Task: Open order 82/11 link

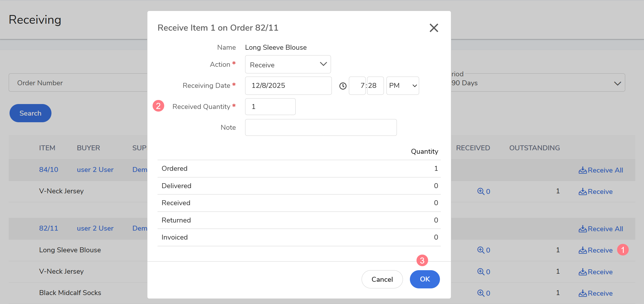Action: pos(49,228)
